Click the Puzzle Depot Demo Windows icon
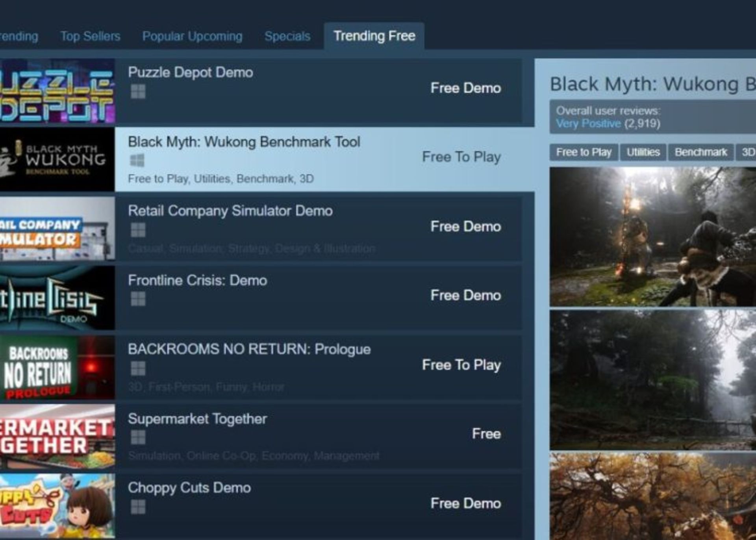 [x=138, y=91]
